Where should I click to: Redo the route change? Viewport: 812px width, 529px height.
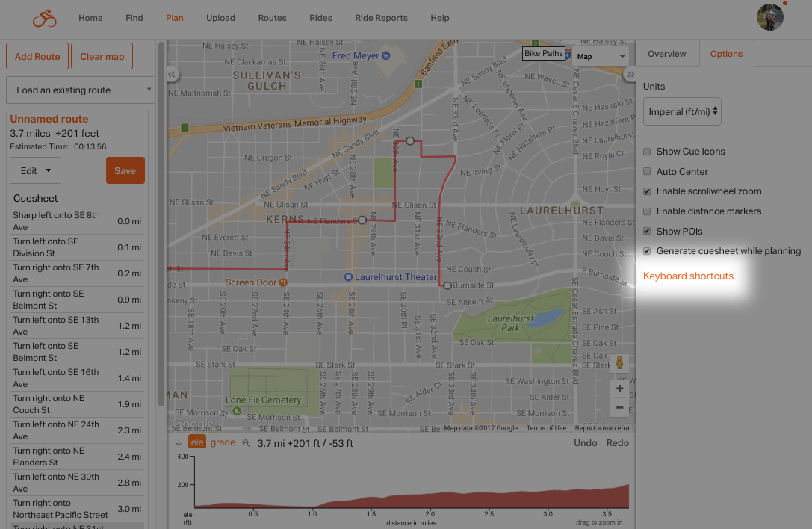(618, 443)
